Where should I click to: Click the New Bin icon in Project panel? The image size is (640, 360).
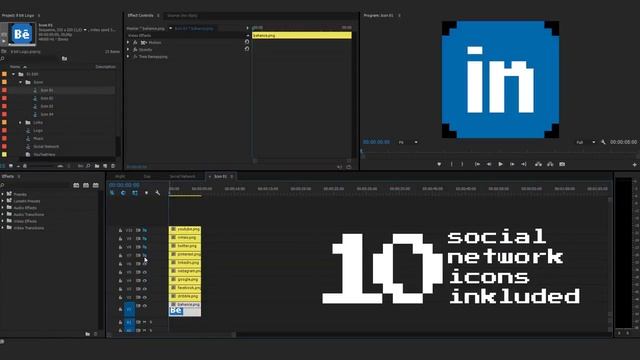97,166
